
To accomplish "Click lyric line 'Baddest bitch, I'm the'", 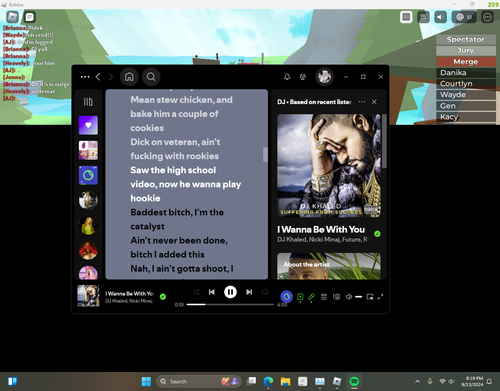I will point(177,212).
